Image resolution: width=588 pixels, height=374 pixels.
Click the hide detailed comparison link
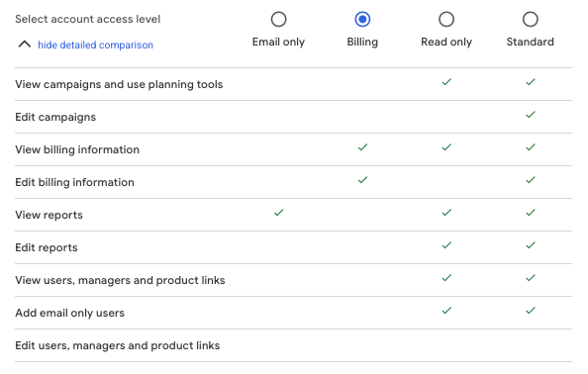[95, 45]
